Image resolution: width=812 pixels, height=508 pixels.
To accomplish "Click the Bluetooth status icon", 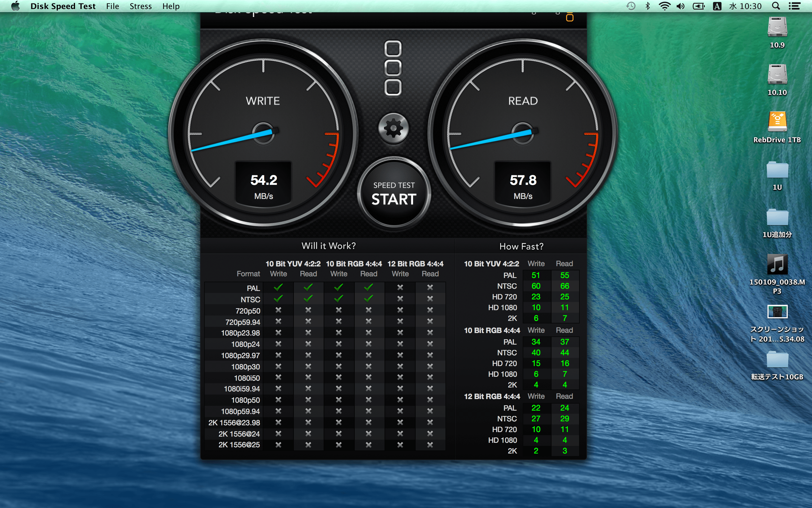I will point(648,6).
